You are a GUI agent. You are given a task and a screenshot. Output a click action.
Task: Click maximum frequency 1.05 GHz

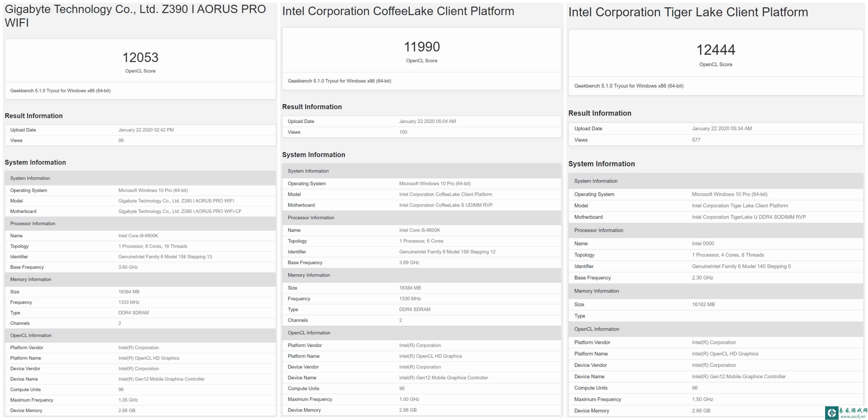(x=128, y=400)
